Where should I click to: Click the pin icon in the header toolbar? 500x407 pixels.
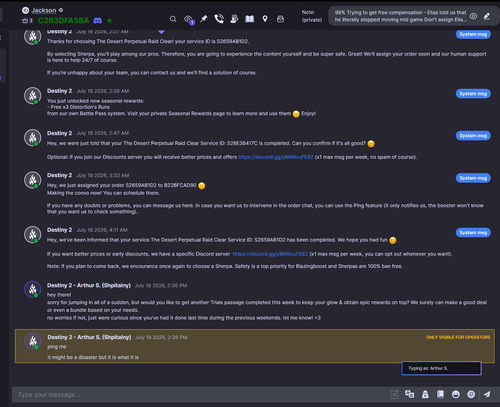(203, 19)
